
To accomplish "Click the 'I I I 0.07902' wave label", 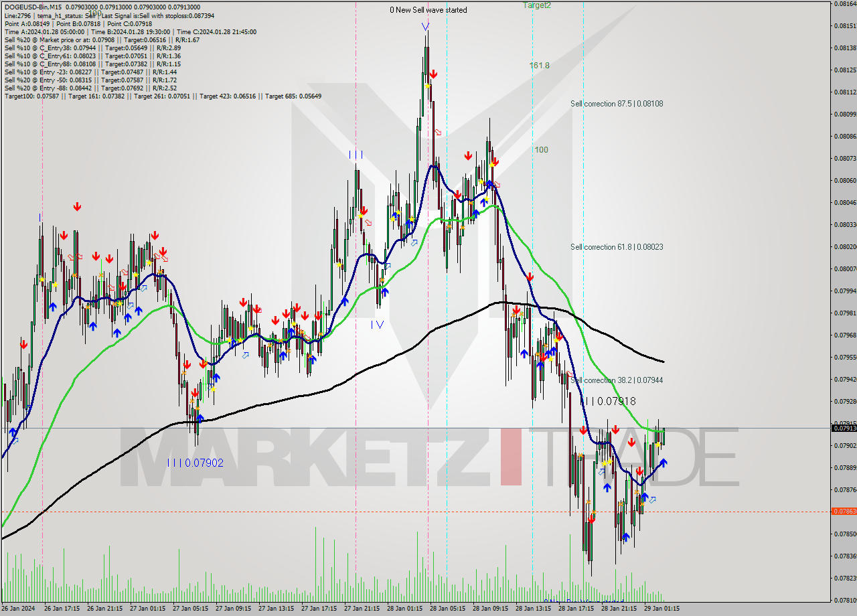I will coord(196,463).
